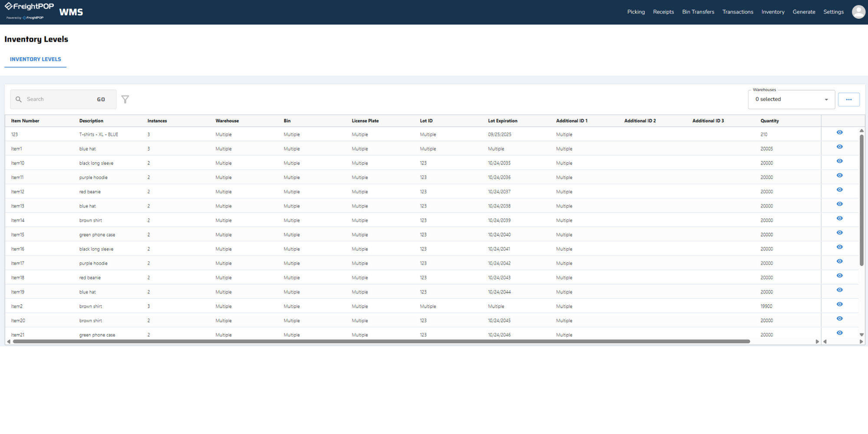Image resolution: width=868 pixels, height=434 pixels.
Task: View details eye icon for Item16
Action: pos(840,247)
